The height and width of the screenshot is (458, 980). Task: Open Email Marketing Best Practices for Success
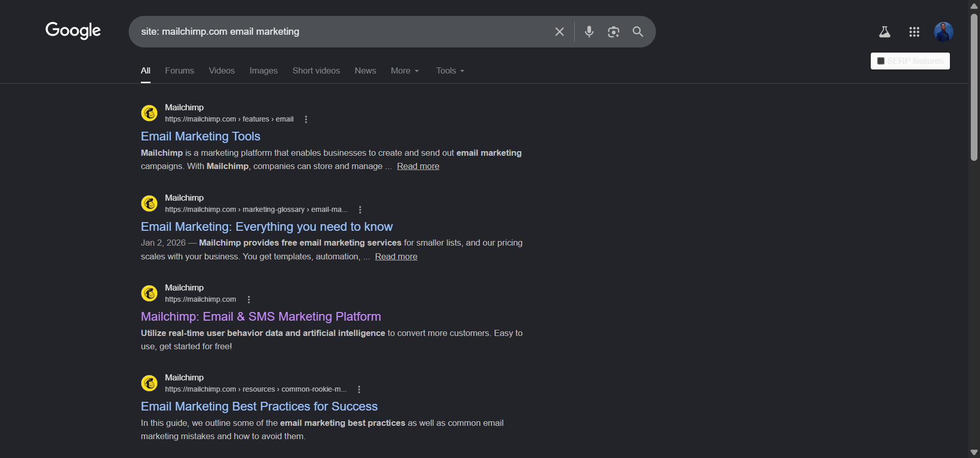[259, 406]
